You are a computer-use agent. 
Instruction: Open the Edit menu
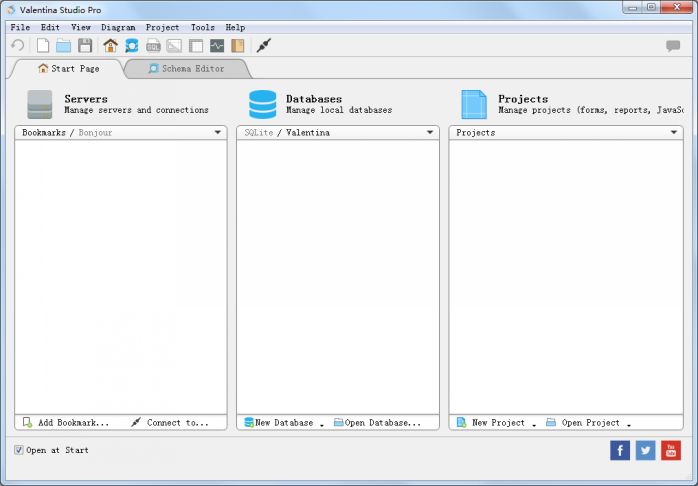click(x=50, y=27)
